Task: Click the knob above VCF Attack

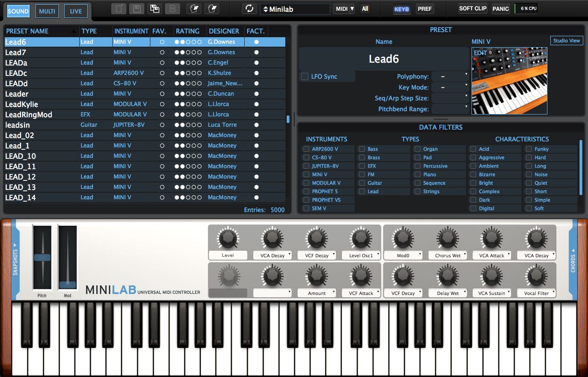Action: click(360, 276)
